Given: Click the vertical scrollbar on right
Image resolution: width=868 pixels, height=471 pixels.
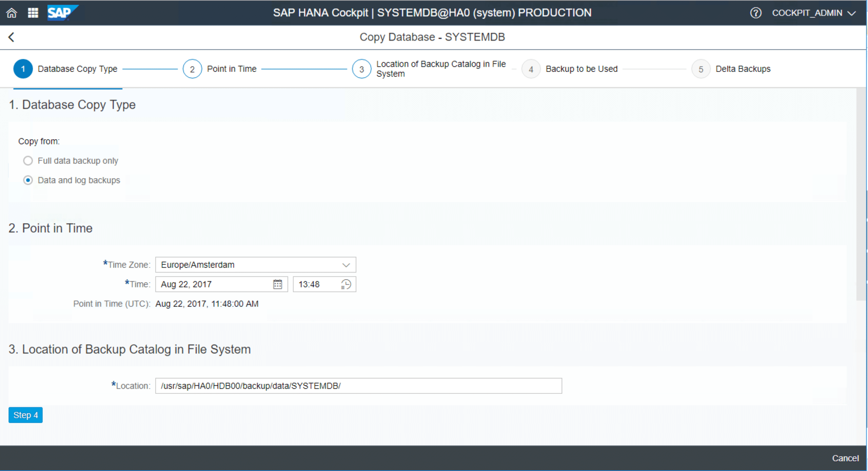Looking at the screenshot, I should point(861,193).
